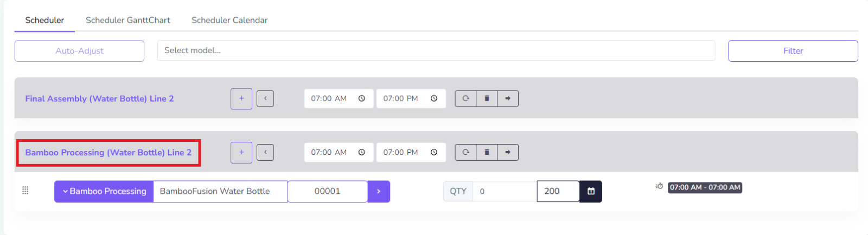The width and height of the screenshot is (868, 235).
Task: Click plus icon on Bamboo Processing Line 2
Action: (x=241, y=152)
